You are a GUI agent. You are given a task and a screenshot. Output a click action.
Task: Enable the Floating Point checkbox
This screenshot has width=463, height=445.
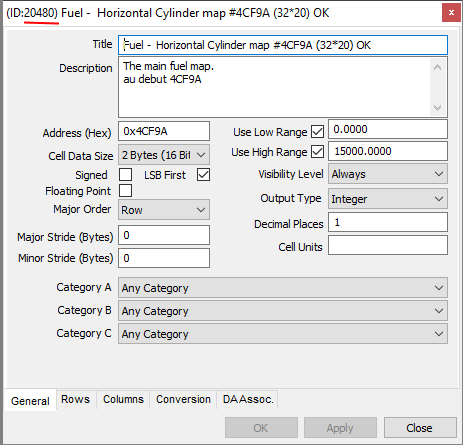click(x=125, y=191)
